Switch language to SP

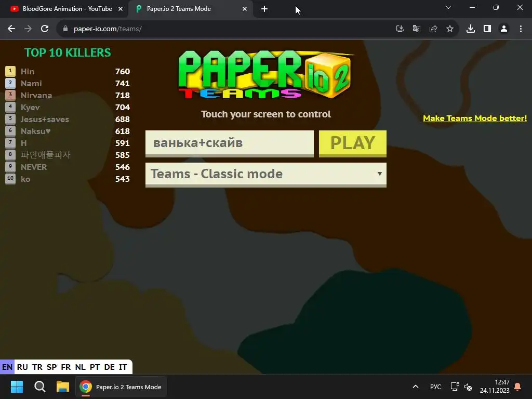[x=52, y=367]
